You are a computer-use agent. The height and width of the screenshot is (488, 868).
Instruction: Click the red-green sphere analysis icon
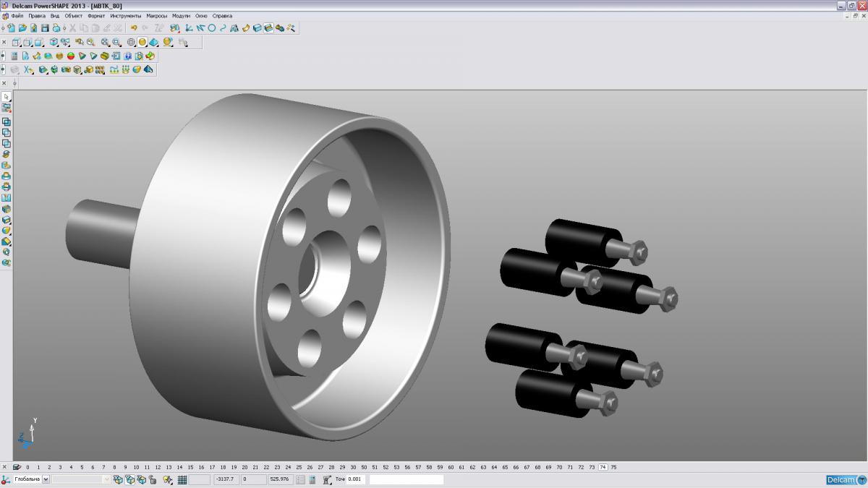pyautogui.click(x=71, y=56)
